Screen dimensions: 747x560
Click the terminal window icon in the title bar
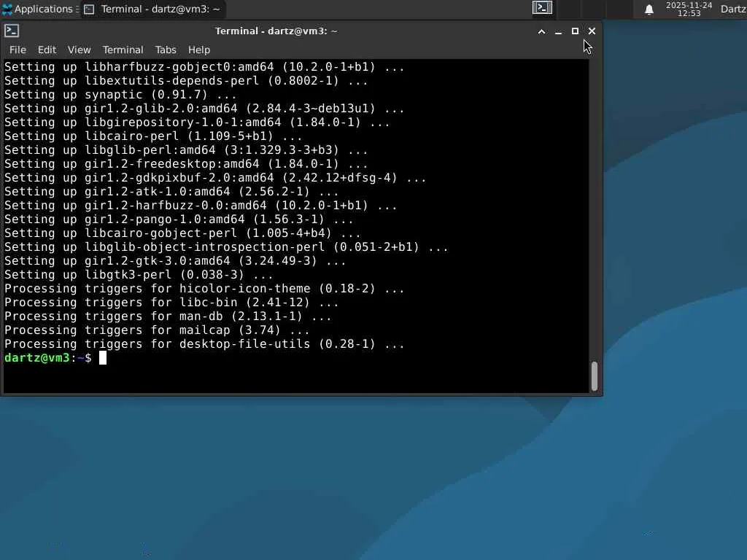click(x=12, y=31)
